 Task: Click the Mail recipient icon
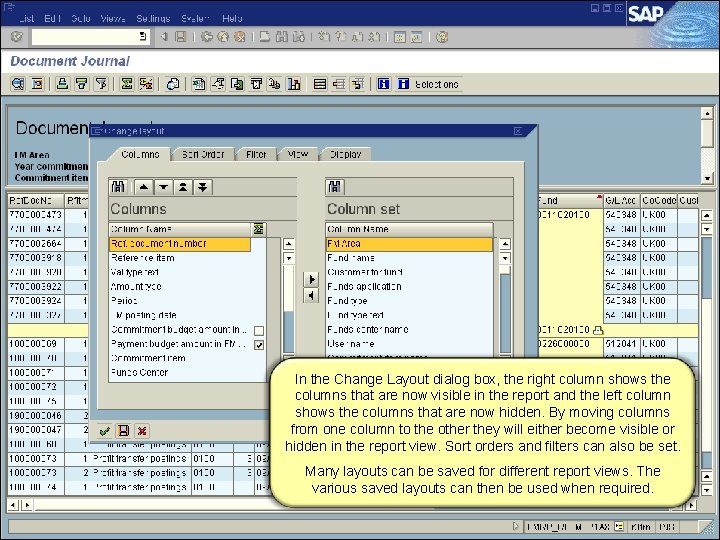256,84
